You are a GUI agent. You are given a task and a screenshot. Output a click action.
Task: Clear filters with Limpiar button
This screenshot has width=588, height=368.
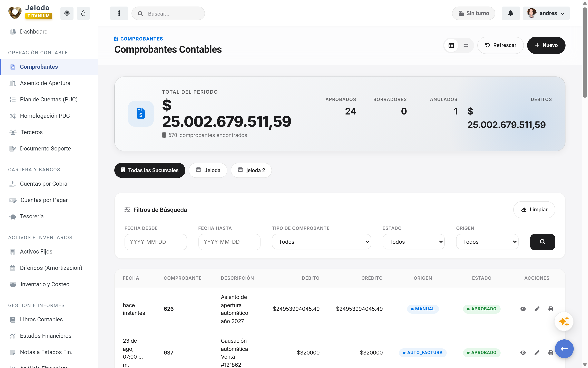click(534, 210)
